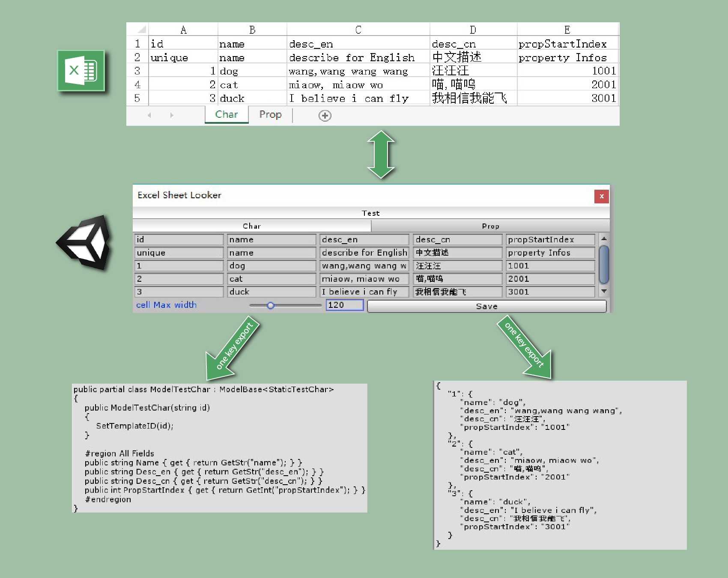Click the 'desc_cn' field in Looker table
The image size is (728, 578).
coord(457,239)
